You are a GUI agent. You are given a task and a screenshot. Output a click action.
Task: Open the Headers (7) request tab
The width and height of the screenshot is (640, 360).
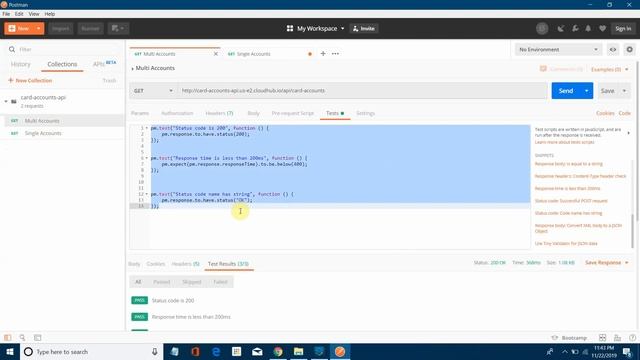point(219,113)
